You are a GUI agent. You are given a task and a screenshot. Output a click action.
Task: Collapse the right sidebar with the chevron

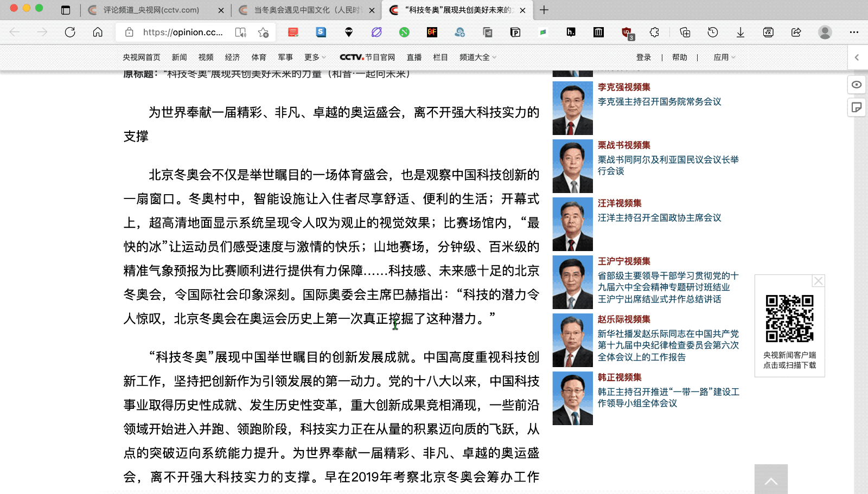click(x=857, y=57)
